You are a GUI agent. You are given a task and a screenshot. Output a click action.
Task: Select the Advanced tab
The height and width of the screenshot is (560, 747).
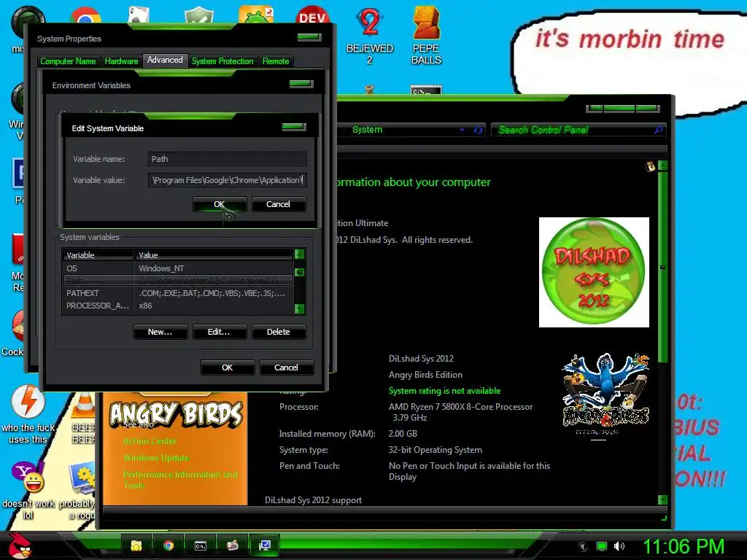tap(165, 60)
